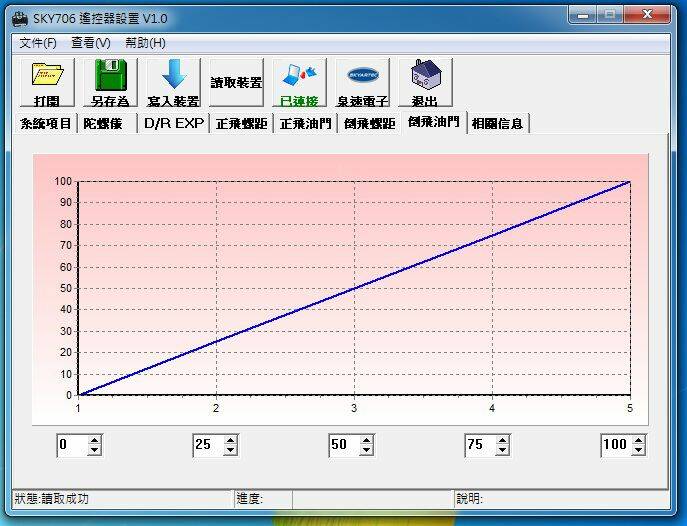Viewport: 687px width, 526px height.
Task: Decrease the point 2 value showing 25
Action: click(x=231, y=450)
